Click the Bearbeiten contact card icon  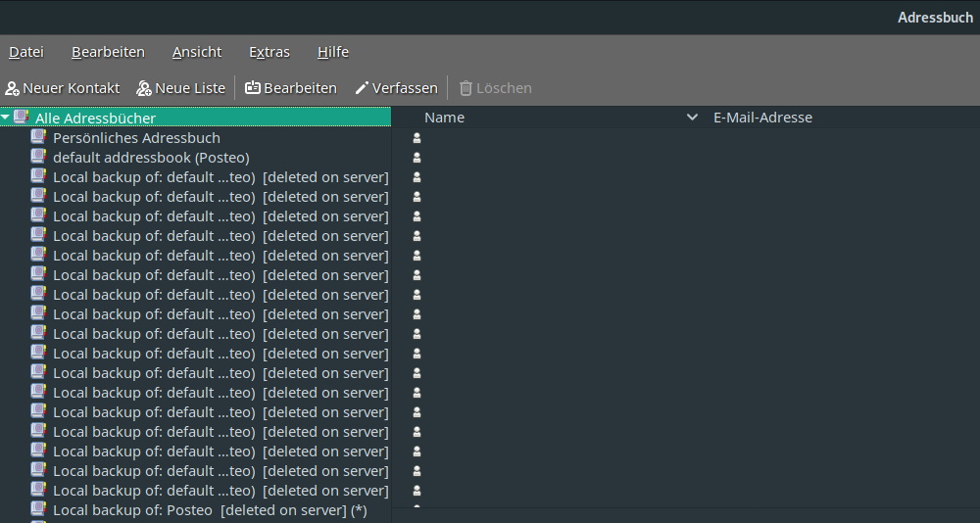[x=253, y=88]
